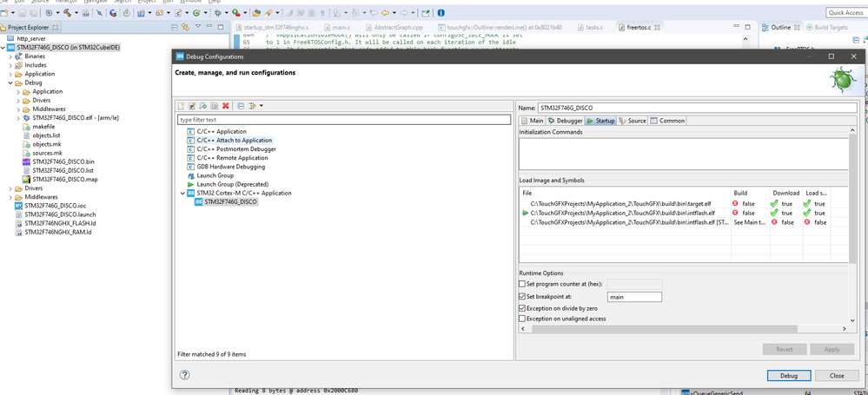Click the help question mark icon

click(x=185, y=375)
